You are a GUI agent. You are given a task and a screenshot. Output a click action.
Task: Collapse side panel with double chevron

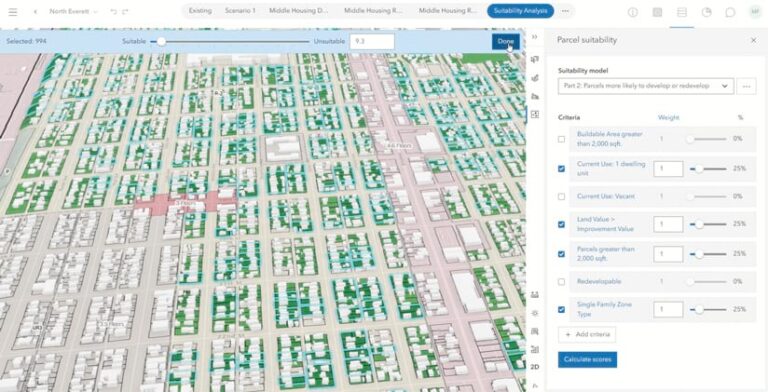(x=535, y=37)
